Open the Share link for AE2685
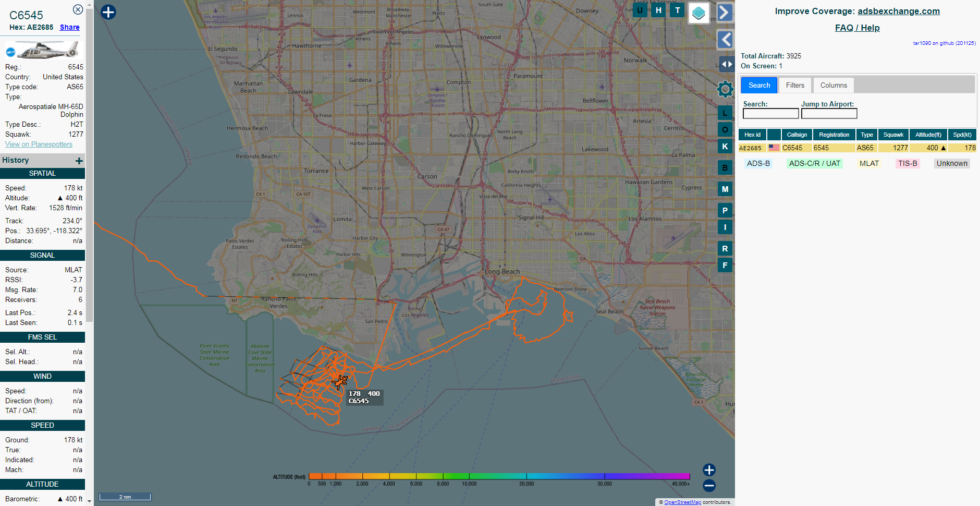Image resolution: width=980 pixels, height=506 pixels. (x=70, y=27)
